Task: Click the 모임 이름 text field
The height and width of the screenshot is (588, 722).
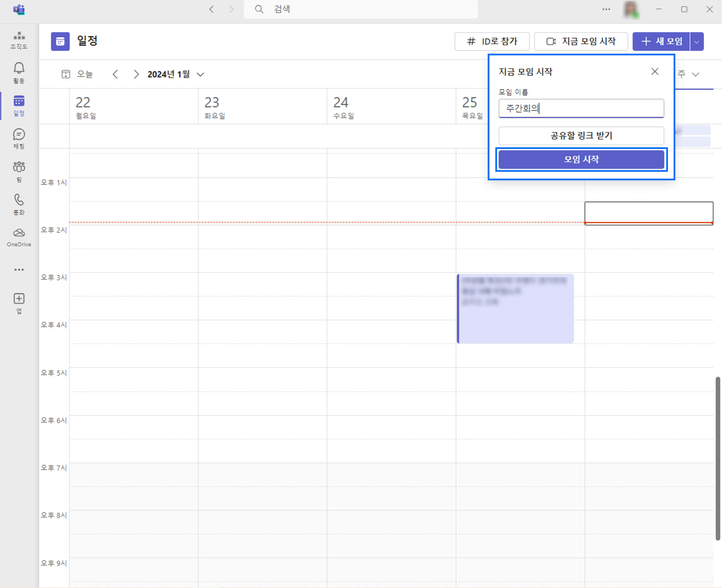Action: tap(581, 108)
